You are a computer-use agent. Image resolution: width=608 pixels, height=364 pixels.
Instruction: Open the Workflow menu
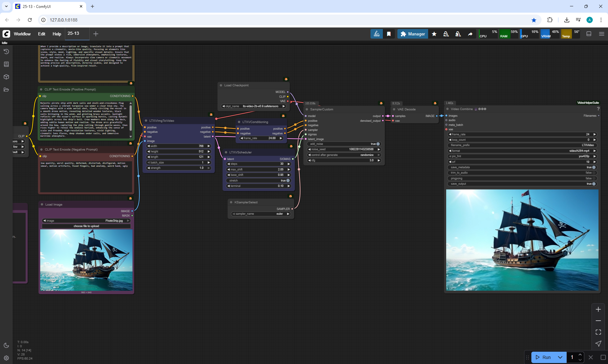tap(22, 34)
